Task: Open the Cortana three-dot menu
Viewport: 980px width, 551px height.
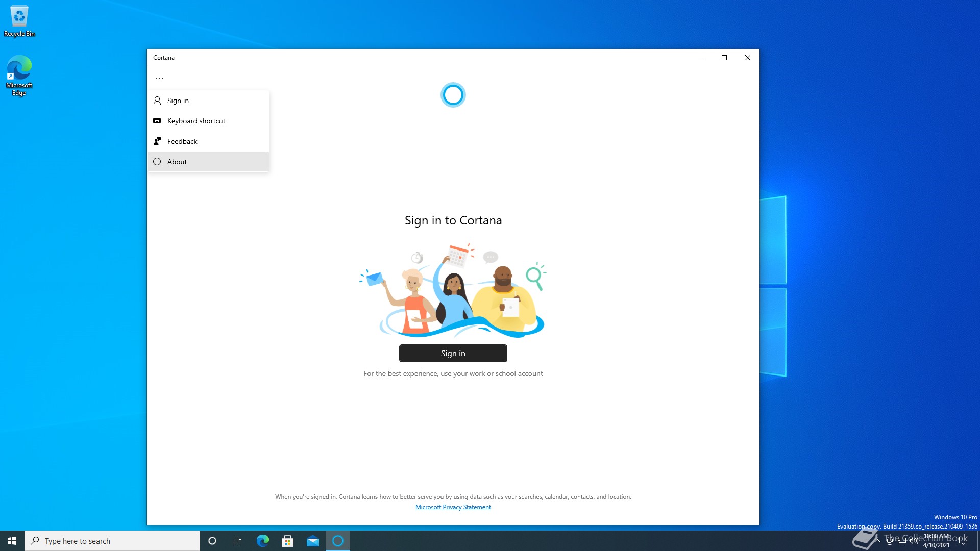Action: (x=159, y=78)
